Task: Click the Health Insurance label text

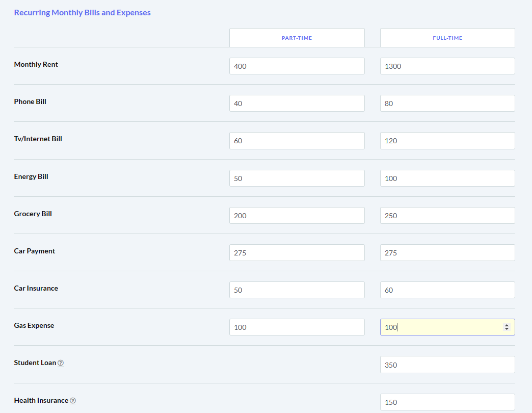Action: [41, 400]
